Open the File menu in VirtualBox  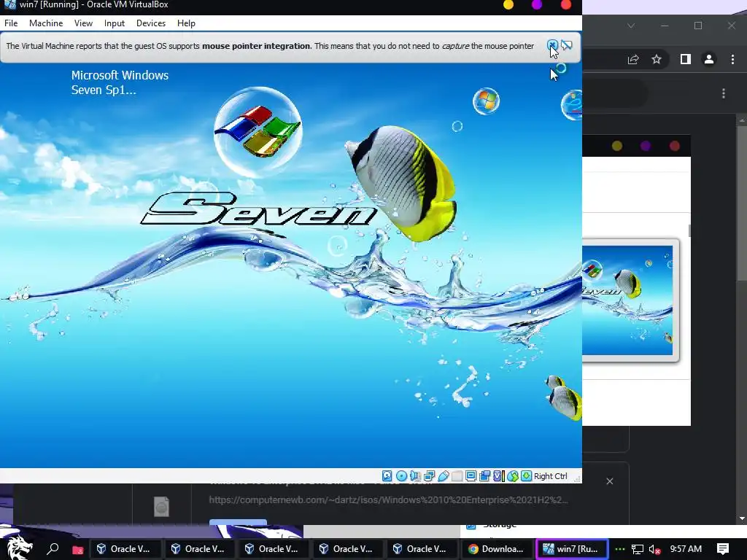pos(11,23)
